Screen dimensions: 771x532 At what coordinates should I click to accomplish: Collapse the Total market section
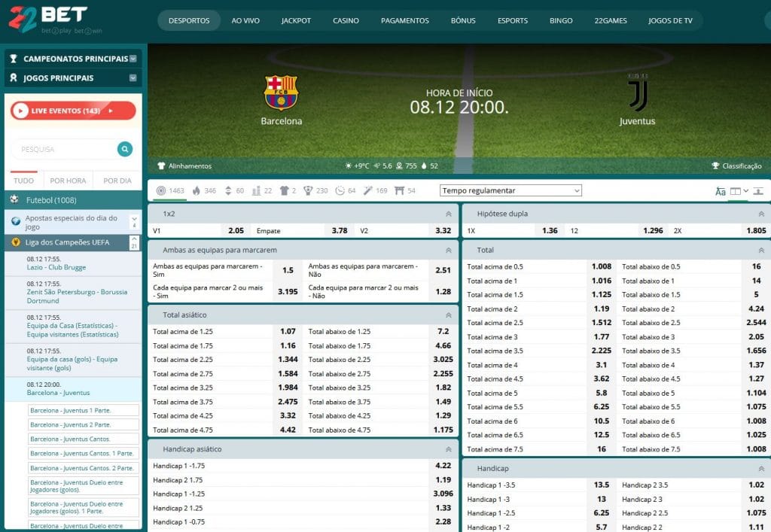pyautogui.click(x=761, y=250)
